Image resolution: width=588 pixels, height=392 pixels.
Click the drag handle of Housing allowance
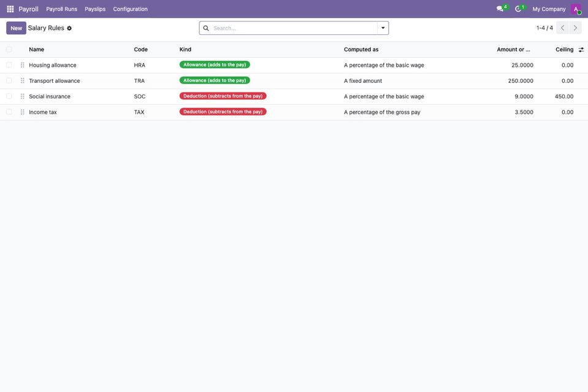[23, 65]
